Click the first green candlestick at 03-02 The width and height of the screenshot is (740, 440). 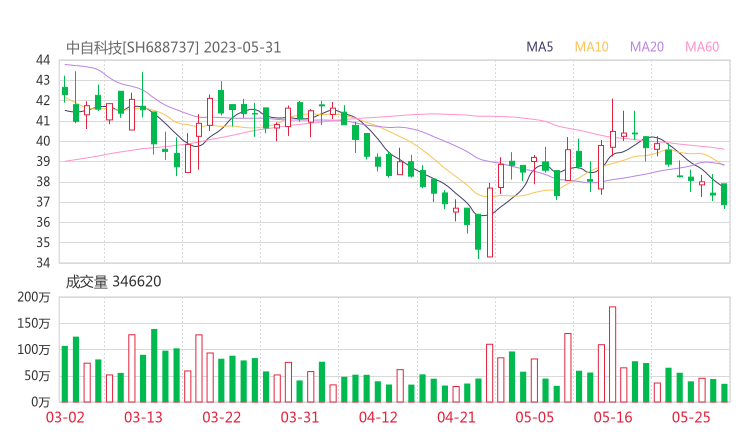[x=65, y=91]
